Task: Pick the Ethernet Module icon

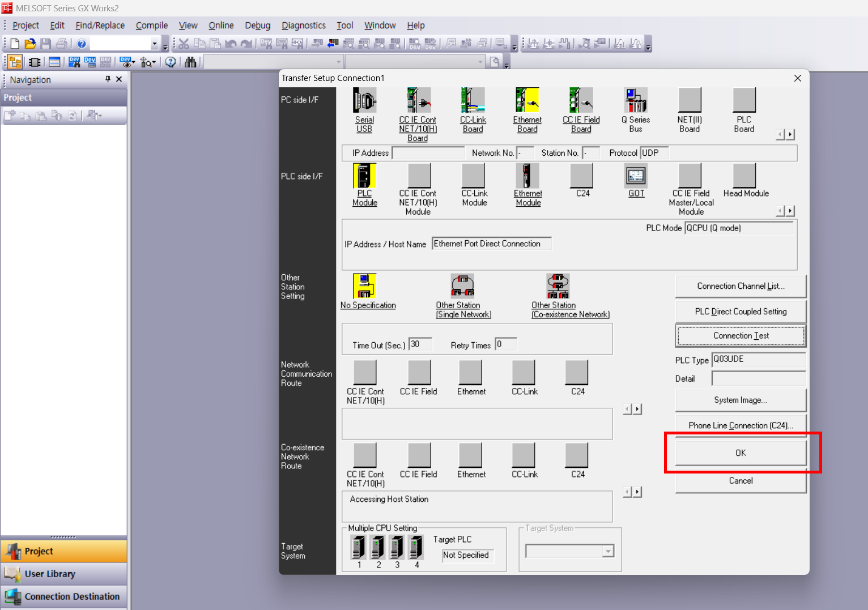Action: pos(527,176)
